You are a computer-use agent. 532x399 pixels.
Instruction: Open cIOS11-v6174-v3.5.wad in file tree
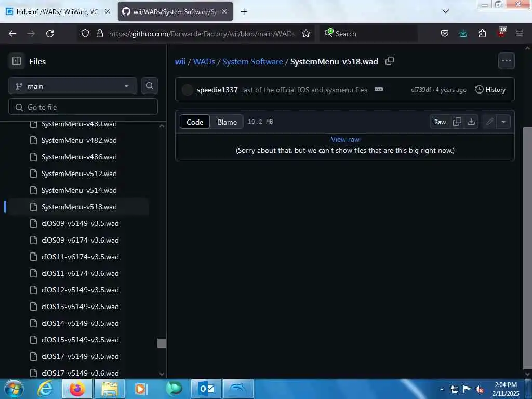click(x=79, y=257)
